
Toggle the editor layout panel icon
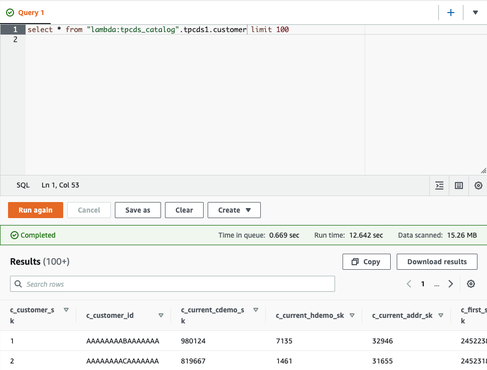coord(459,185)
